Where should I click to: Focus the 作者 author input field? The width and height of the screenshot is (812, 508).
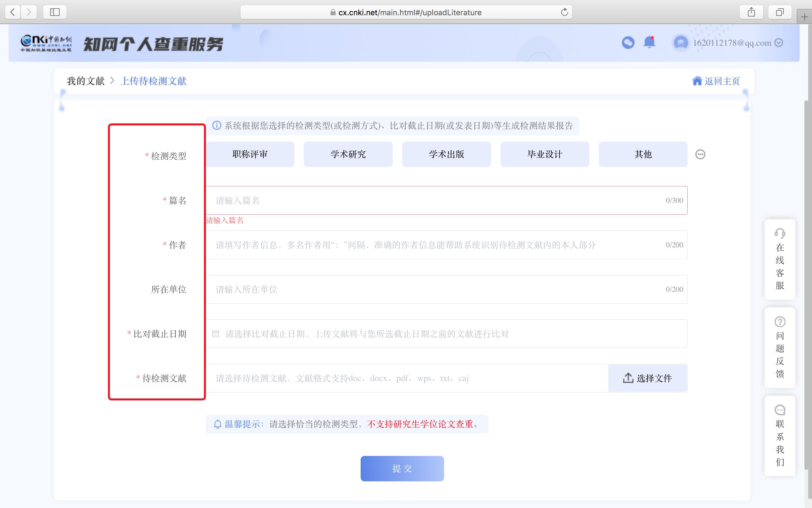tap(447, 244)
